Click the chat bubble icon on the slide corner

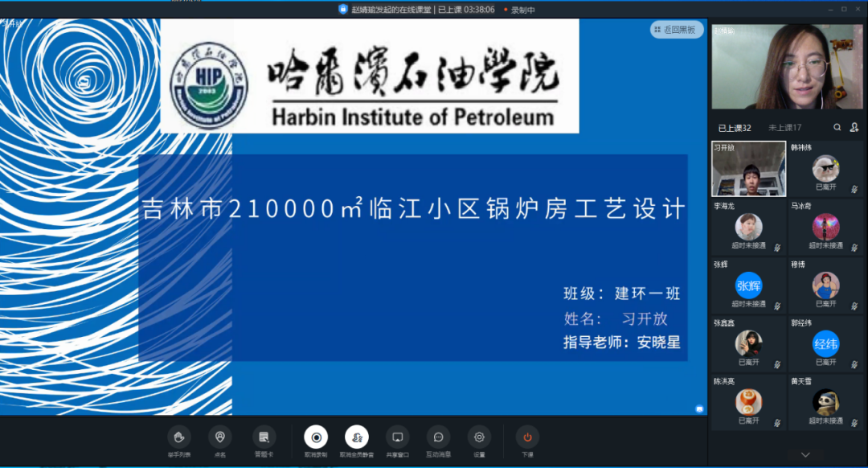pos(699,409)
